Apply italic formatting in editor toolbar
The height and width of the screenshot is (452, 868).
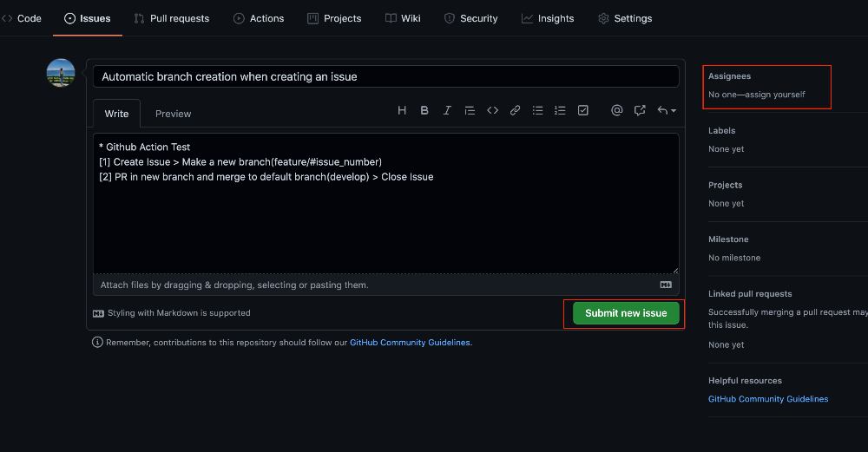[447, 111]
